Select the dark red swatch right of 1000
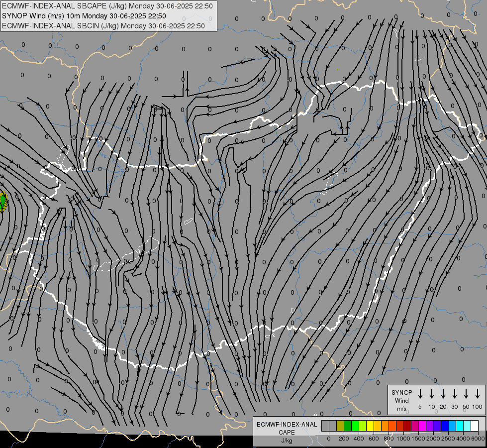 pos(408,426)
